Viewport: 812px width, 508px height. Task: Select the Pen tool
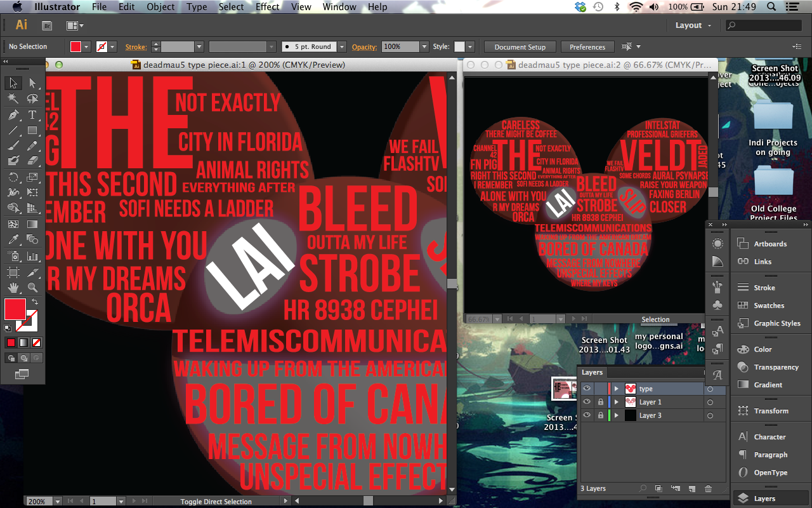pyautogui.click(x=13, y=115)
